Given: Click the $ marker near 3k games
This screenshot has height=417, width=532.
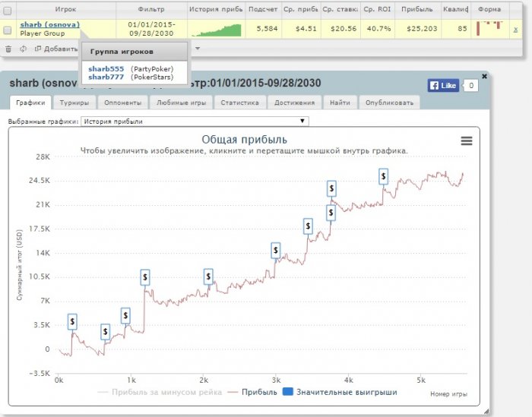Looking at the screenshot, I should coord(275,251).
